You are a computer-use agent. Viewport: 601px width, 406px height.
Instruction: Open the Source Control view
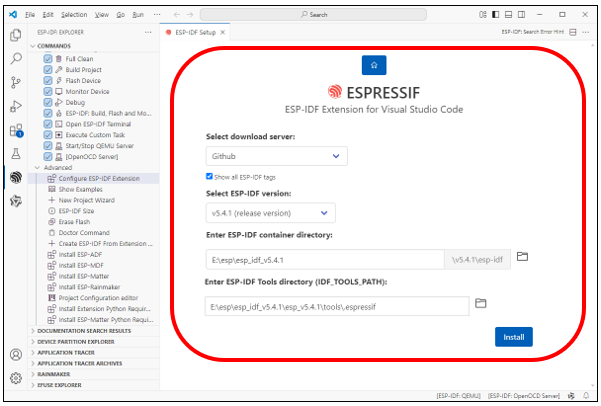(x=16, y=82)
